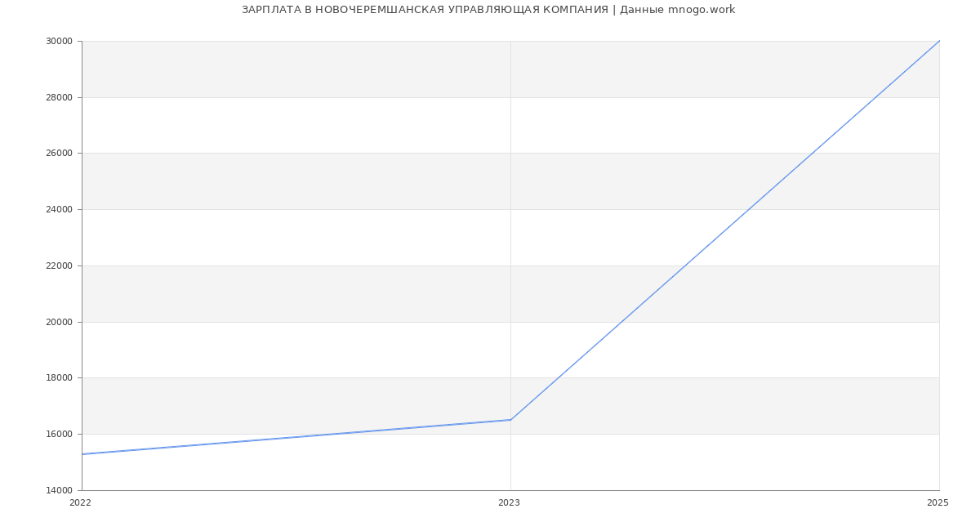Click the line's bend point at 2023

coord(510,420)
